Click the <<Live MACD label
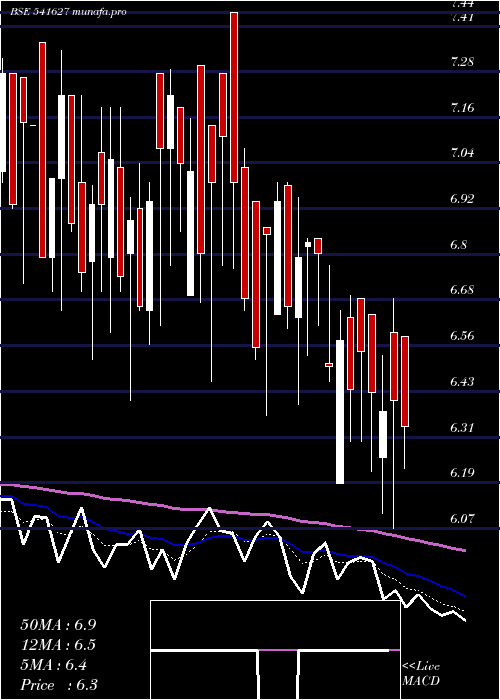 421,673
